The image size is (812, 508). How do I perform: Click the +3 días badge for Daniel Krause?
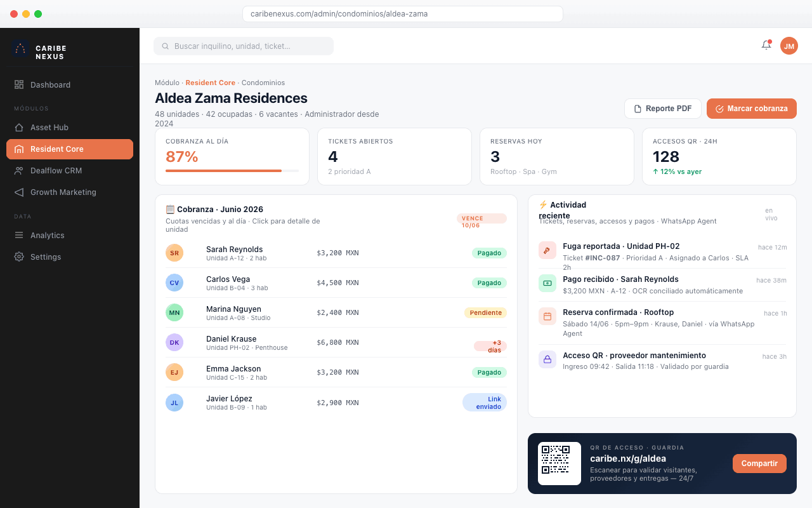click(490, 346)
